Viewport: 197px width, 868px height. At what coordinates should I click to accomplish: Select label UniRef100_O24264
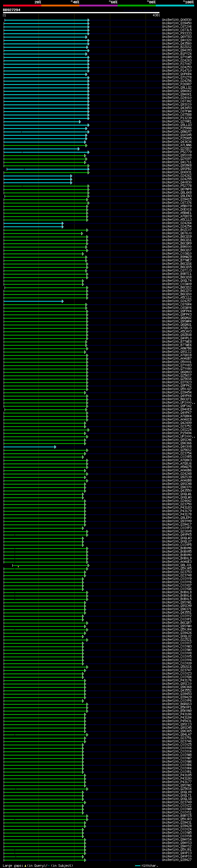click(177, 223)
